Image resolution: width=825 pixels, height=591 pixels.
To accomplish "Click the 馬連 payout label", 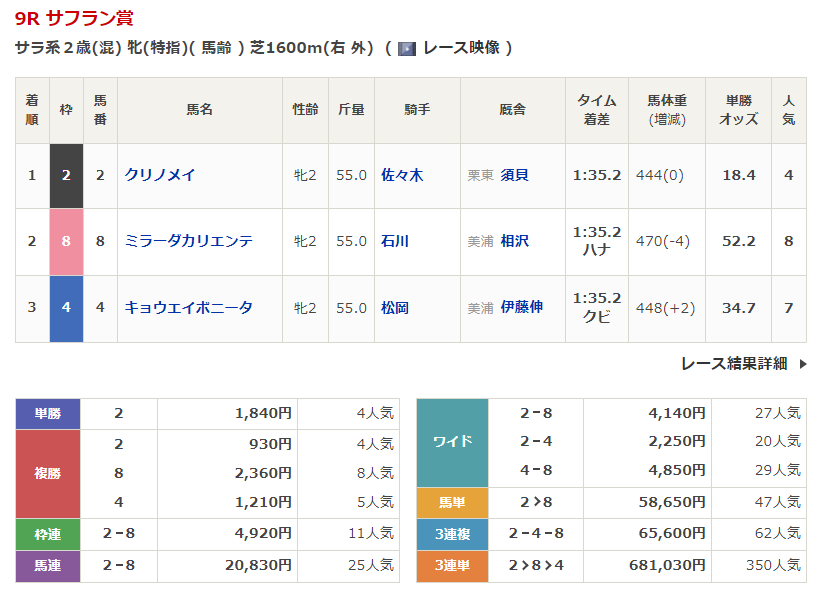I will tap(48, 566).
